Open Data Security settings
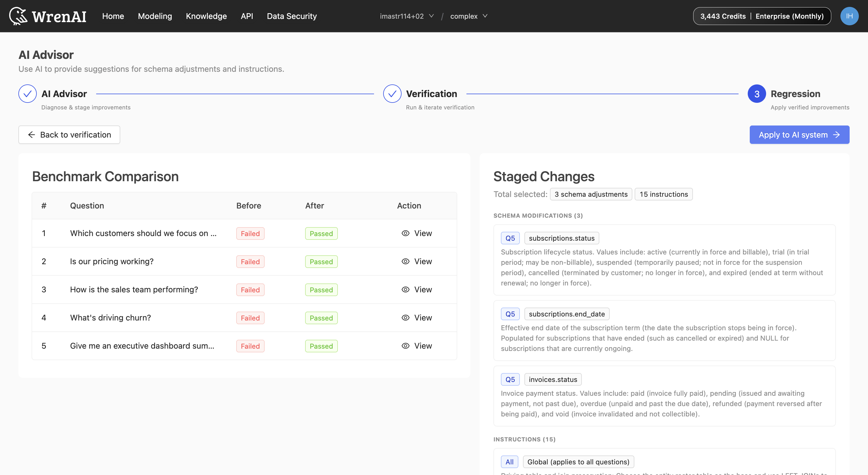 (292, 16)
